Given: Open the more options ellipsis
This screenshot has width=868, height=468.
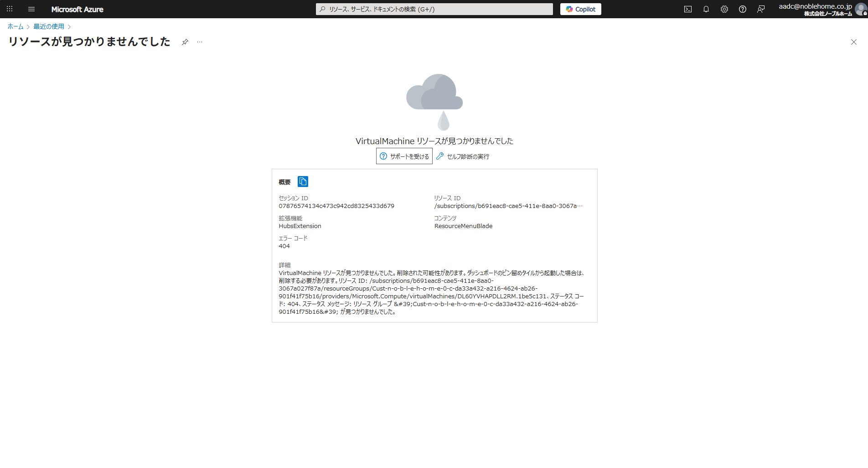Looking at the screenshot, I should point(200,42).
